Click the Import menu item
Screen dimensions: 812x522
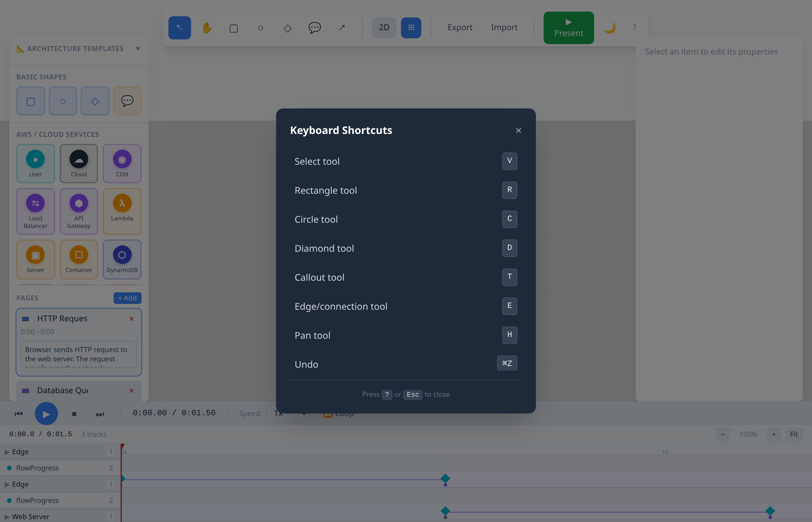tap(504, 28)
